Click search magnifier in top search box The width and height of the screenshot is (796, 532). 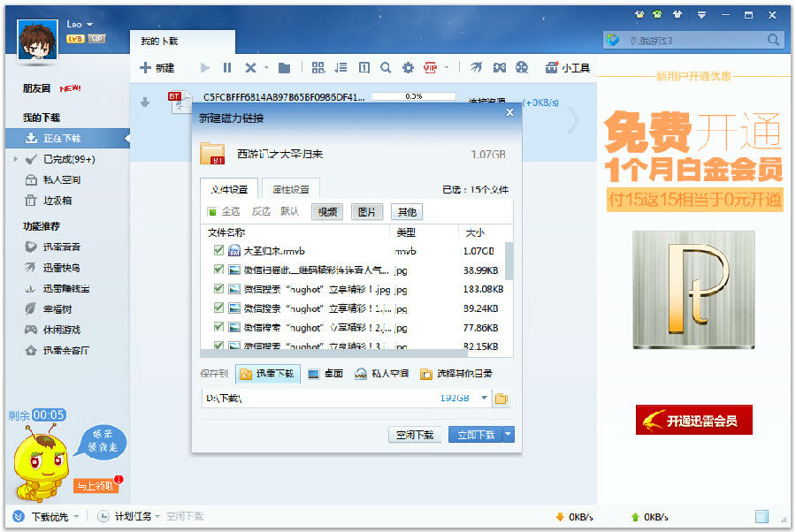point(773,40)
